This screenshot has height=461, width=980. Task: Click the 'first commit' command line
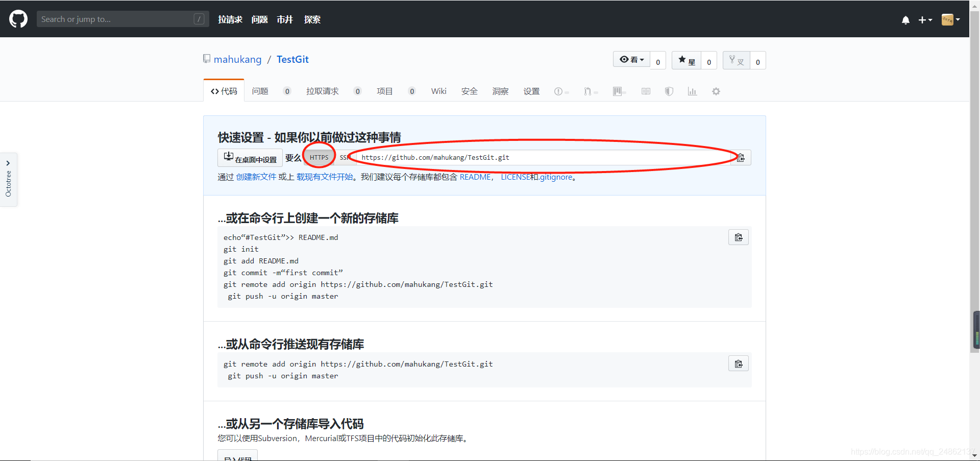point(283,273)
